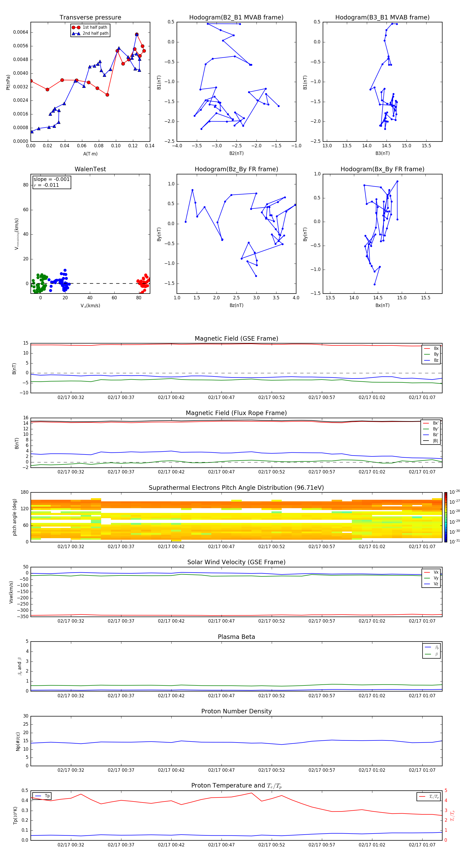
Task: Select 'Vx' in solar wind velocity legend
Action: [x=431, y=572]
